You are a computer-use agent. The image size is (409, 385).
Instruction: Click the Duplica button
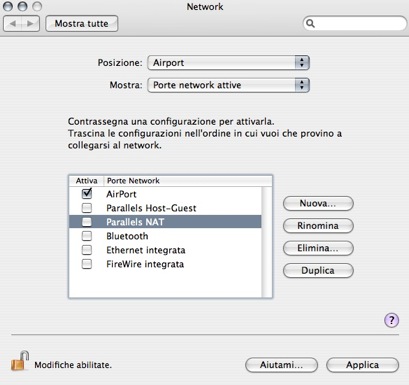[318, 270]
